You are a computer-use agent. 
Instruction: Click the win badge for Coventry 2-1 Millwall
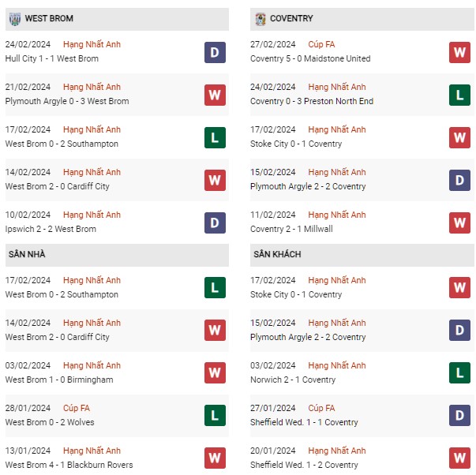coord(459,223)
